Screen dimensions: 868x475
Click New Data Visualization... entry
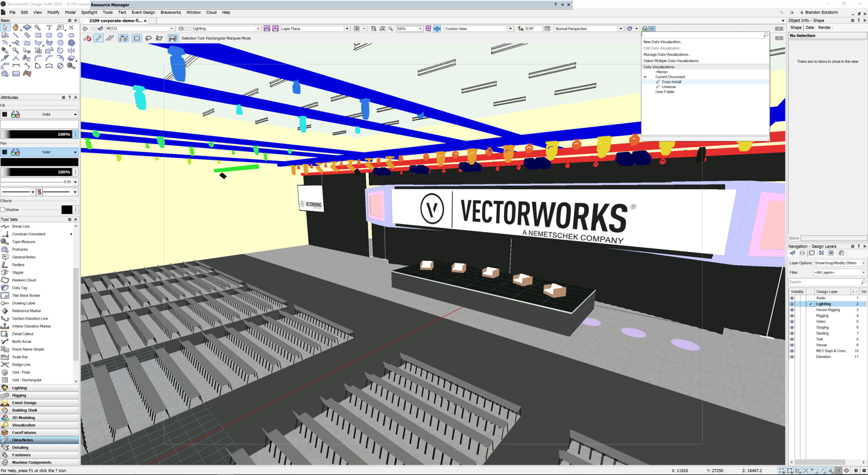click(662, 42)
